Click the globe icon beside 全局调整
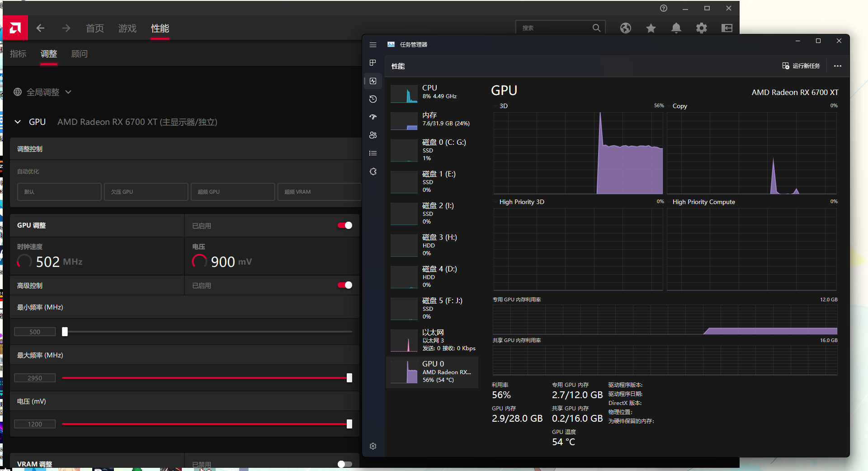The image size is (868, 471). (18, 92)
